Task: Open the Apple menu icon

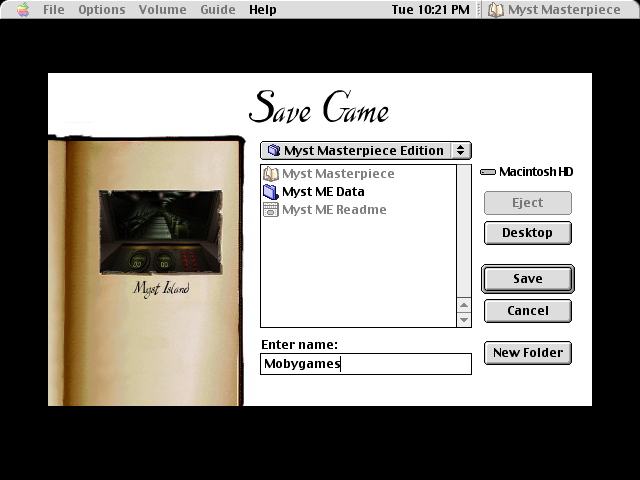Action: click(23, 10)
